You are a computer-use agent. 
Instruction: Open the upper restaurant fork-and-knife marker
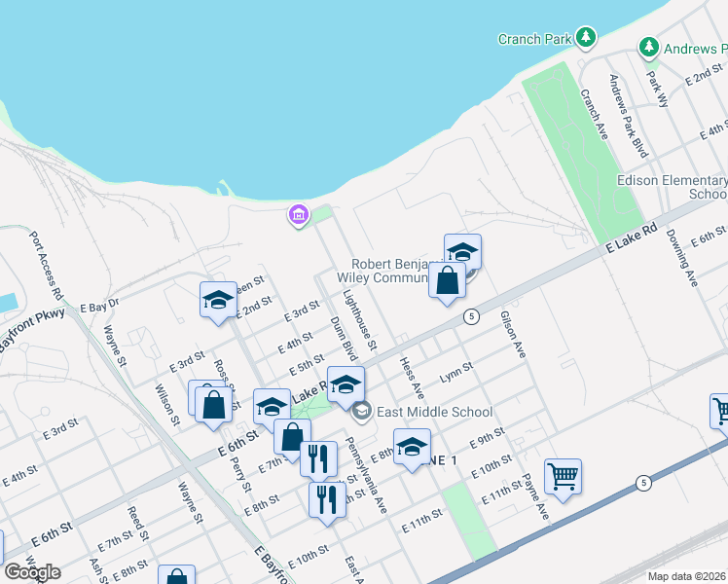tap(318, 459)
